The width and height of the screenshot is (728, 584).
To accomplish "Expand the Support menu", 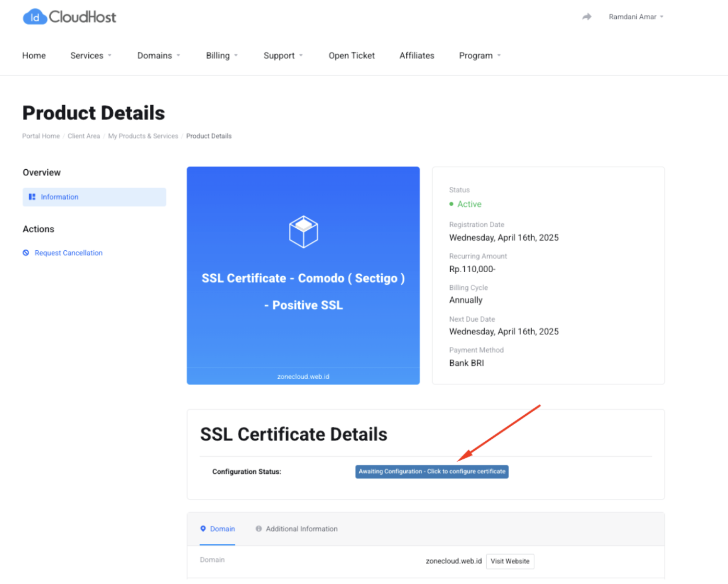I will 283,55.
